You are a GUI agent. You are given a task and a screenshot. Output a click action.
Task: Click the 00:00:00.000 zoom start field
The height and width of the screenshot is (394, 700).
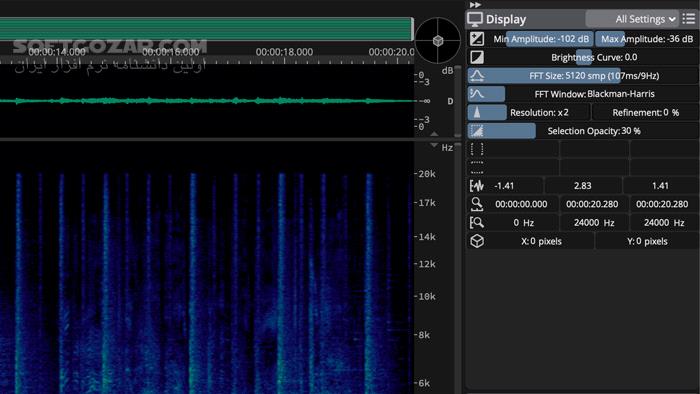click(521, 204)
